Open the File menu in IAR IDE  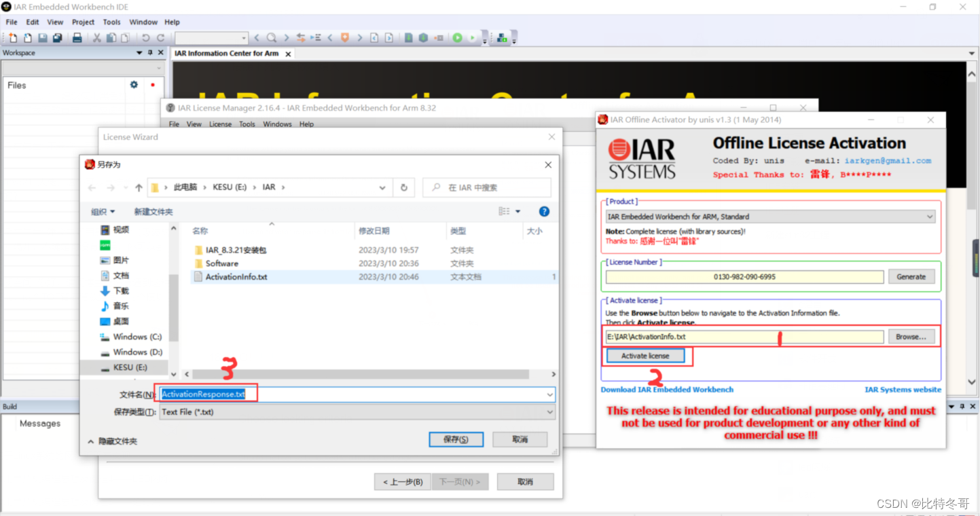tap(12, 22)
